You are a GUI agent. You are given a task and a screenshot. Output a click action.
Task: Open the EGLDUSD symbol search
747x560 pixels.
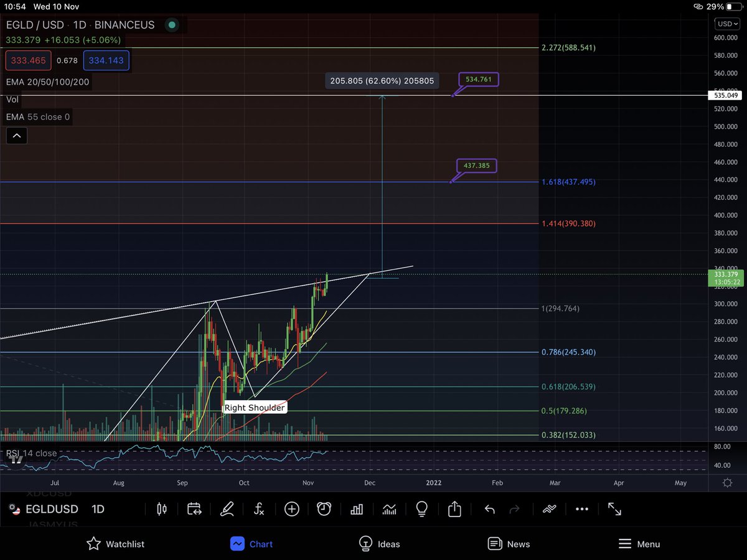click(52, 509)
